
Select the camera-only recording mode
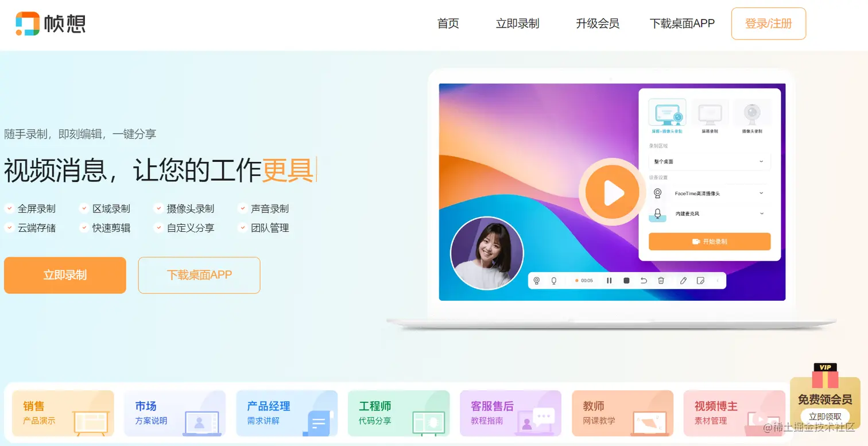click(x=752, y=117)
